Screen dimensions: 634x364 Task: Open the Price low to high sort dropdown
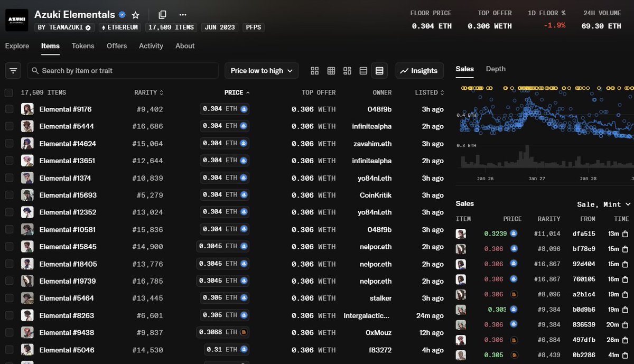262,70
